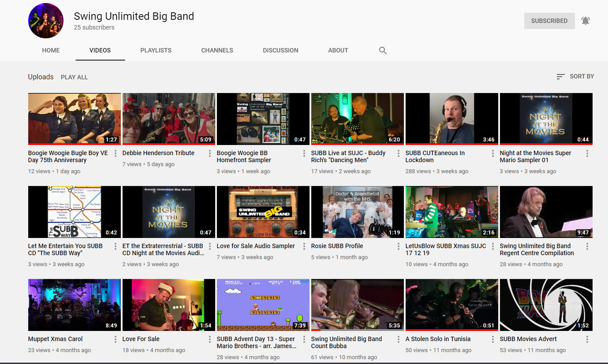Click the red progress bar under SUBB Live at SUJC thumbnail

357,144
